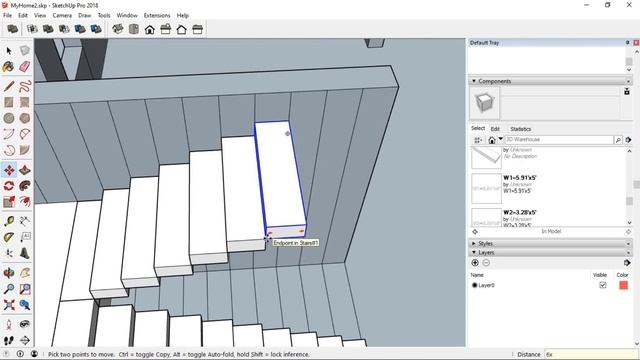Click the 3D Warehouse search magnifier button
The image size is (640, 360).
coord(618,140)
